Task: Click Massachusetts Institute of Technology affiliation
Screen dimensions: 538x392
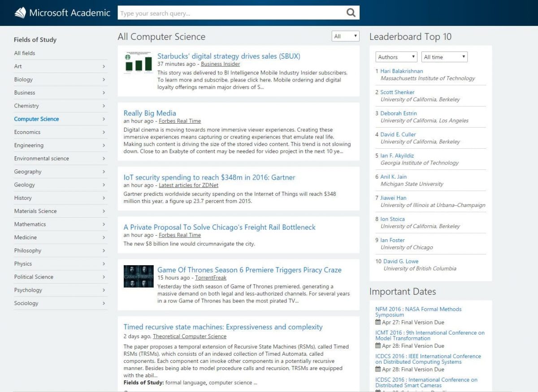Action: pos(428,78)
